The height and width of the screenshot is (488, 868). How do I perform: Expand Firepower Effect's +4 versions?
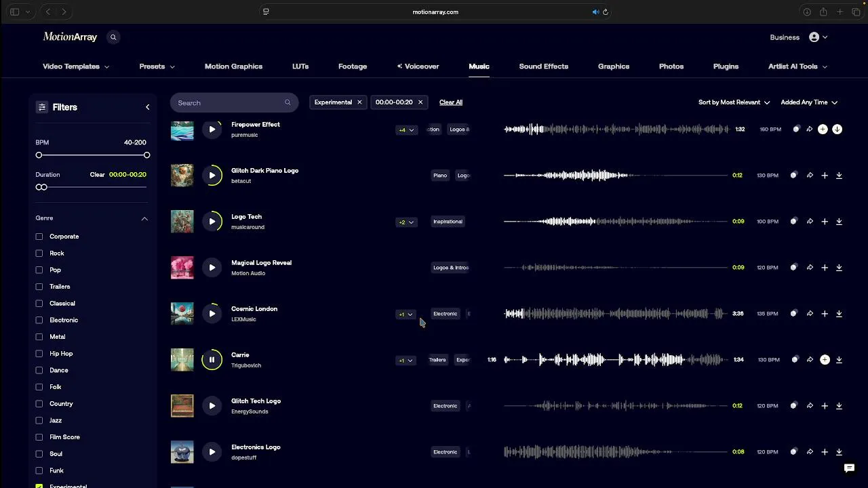point(406,129)
